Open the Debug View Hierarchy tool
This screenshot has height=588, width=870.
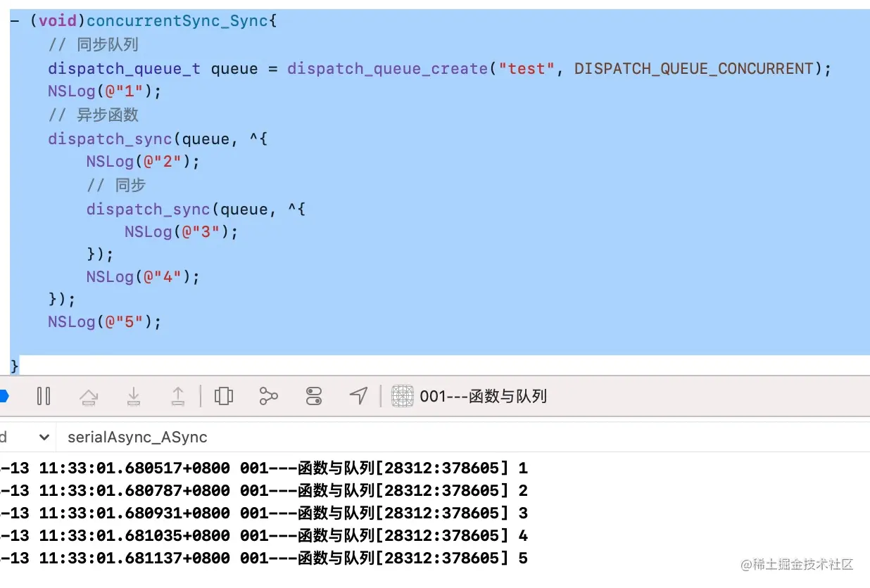(224, 396)
